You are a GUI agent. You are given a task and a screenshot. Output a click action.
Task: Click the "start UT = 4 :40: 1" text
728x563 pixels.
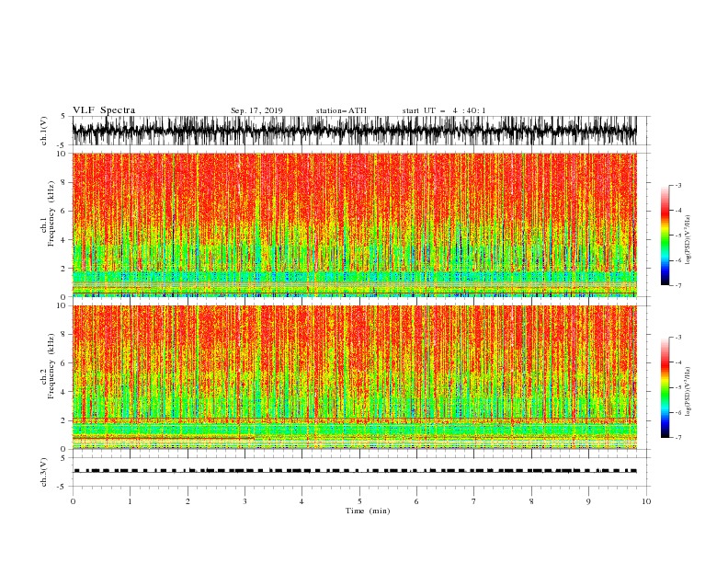444,110
